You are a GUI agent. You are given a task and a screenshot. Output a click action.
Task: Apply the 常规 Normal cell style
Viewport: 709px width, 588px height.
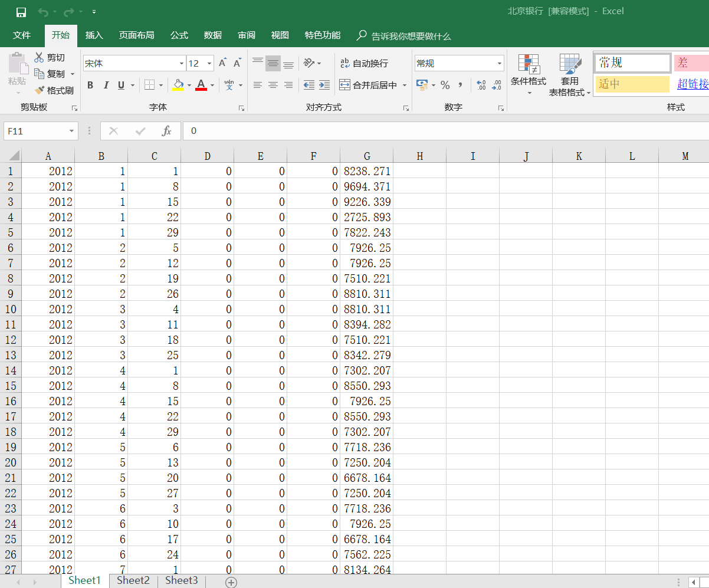[x=632, y=63]
